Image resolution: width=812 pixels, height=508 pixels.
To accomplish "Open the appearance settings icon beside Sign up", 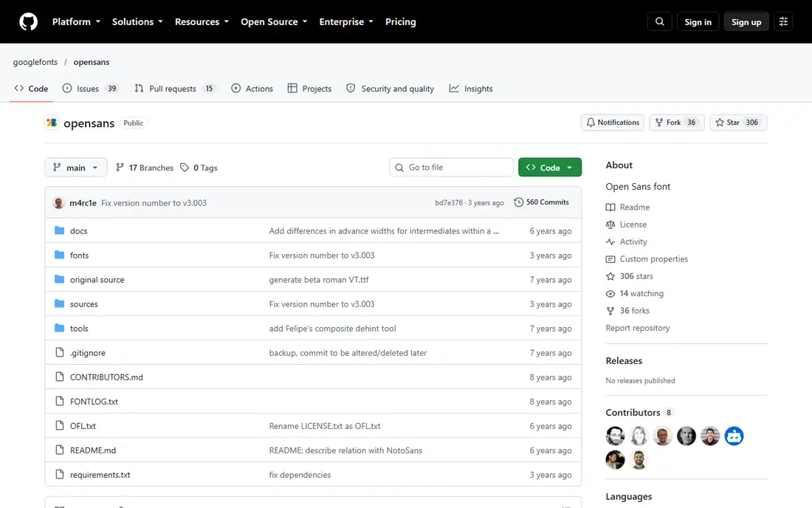I will [783, 21].
